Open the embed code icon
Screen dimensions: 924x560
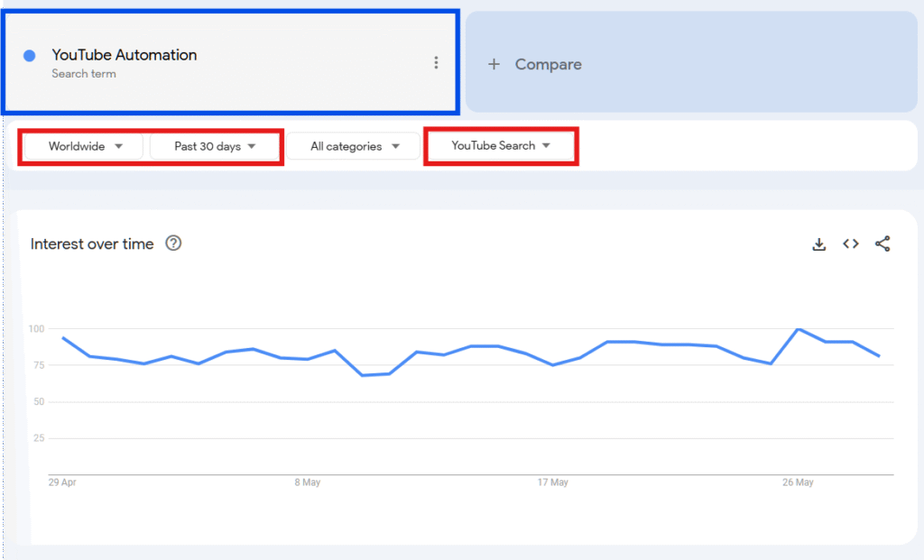coord(850,243)
